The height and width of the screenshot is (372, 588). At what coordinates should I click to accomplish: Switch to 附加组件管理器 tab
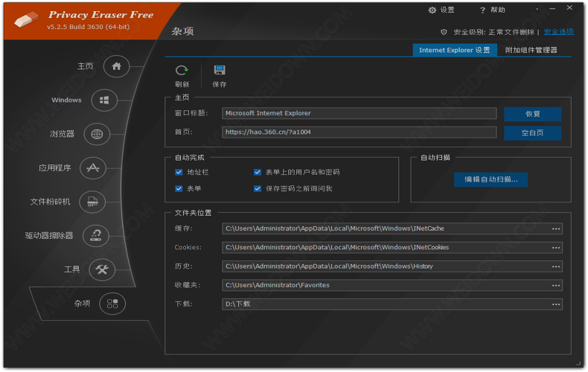(531, 51)
